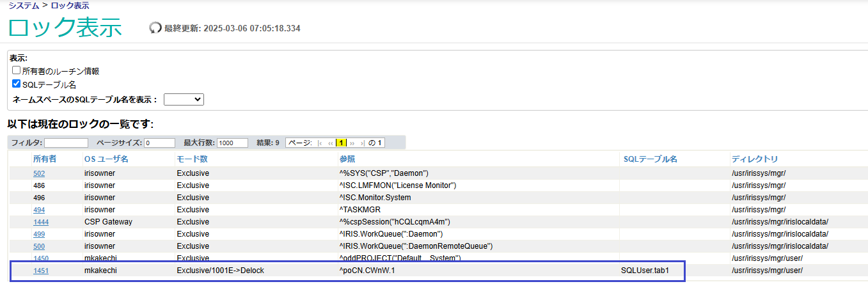Click ^ISC.Monitor.System reference cell
The width and height of the screenshot is (868, 291).
point(375,198)
